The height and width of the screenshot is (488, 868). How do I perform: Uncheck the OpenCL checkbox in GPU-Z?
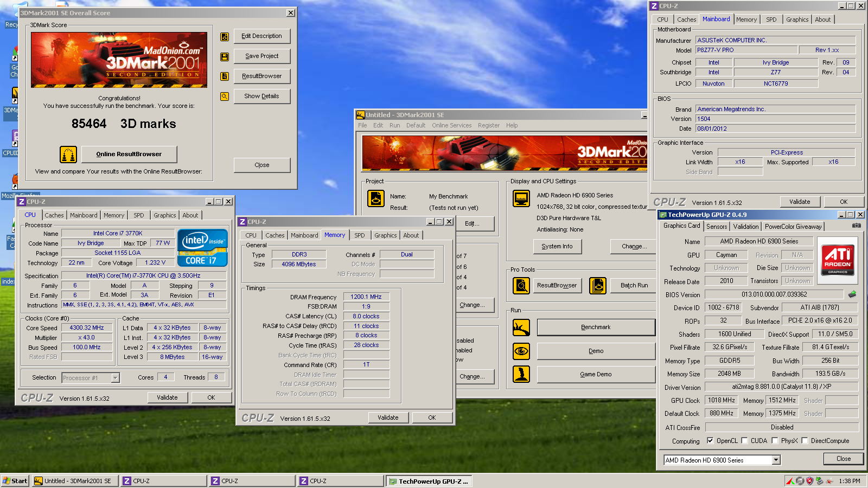710,441
